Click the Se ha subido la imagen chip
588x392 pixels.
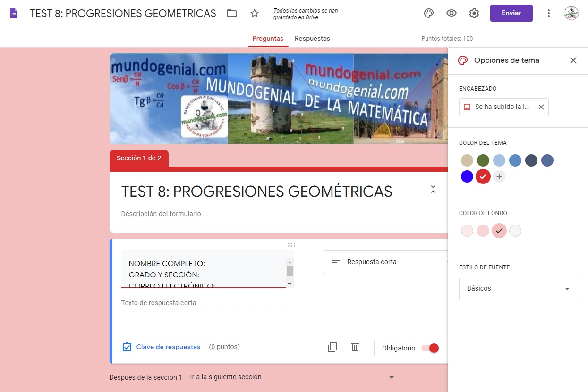tap(503, 107)
